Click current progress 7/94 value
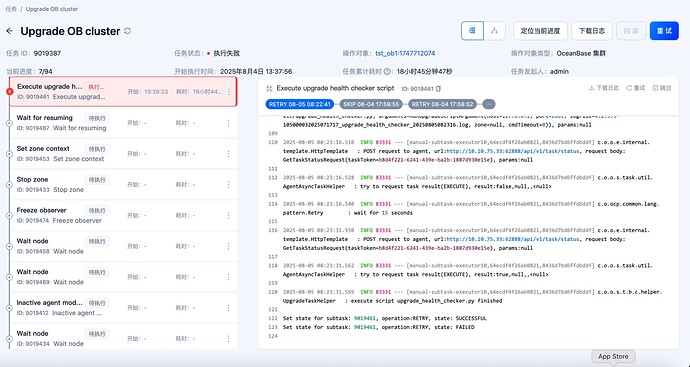The height and width of the screenshot is (367, 690). pos(45,71)
